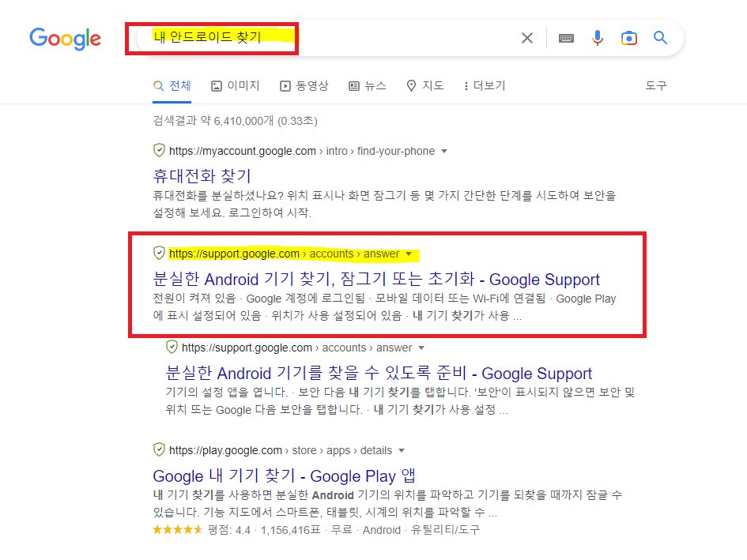Click snippet text starting 전원이 켜져 있음
The height and width of the screenshot is (560, 747).
tap(384, 307)
